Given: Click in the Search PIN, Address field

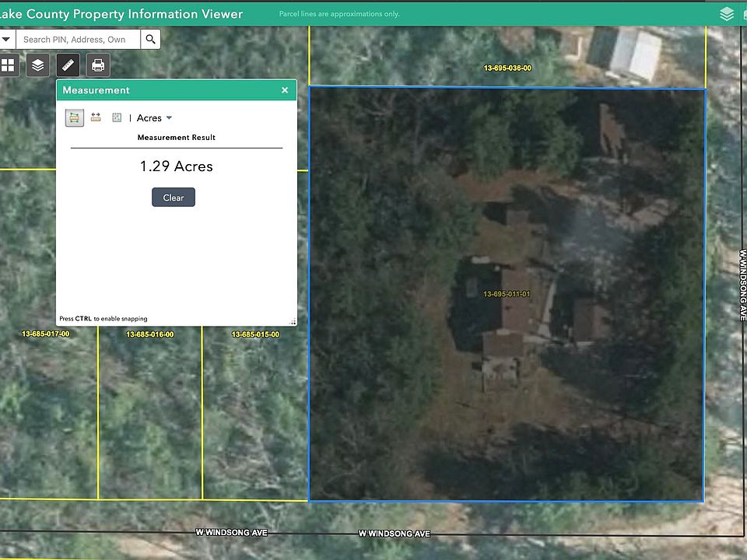Looking at the screenshot, I should [78, 40].
